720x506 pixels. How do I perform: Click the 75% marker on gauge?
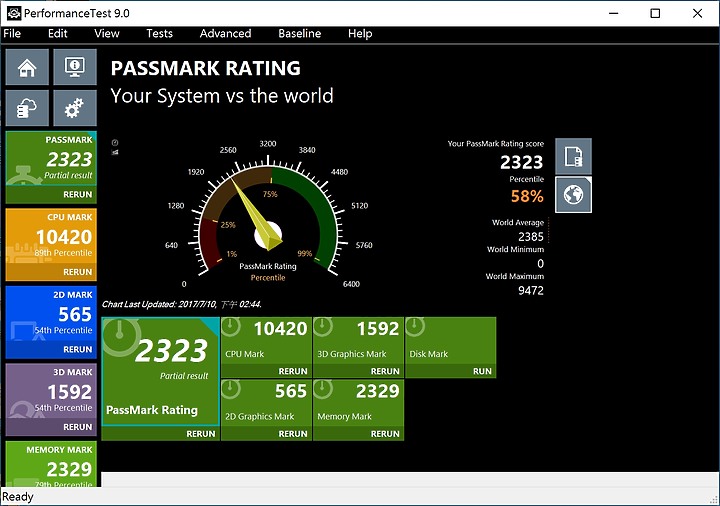[270, 194]
